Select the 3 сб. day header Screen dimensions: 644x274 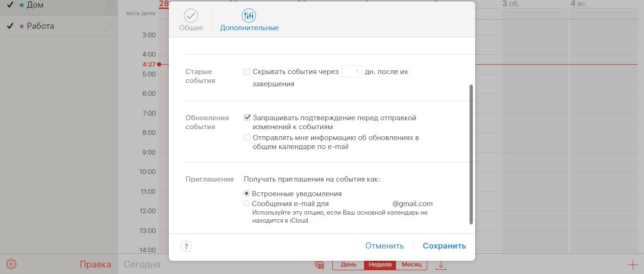(510, 4)
